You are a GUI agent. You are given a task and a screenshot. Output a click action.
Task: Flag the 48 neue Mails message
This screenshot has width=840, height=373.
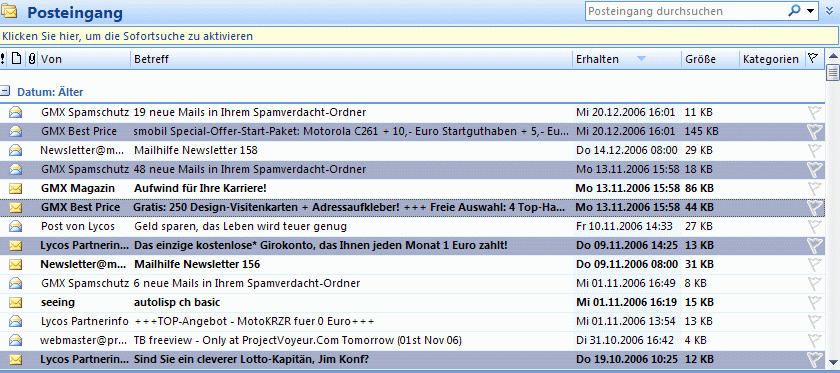(x=814, y=169)
